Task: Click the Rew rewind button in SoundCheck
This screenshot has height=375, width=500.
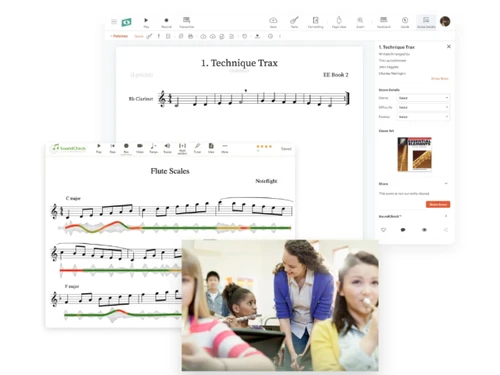Action: (x=113, y=148)
